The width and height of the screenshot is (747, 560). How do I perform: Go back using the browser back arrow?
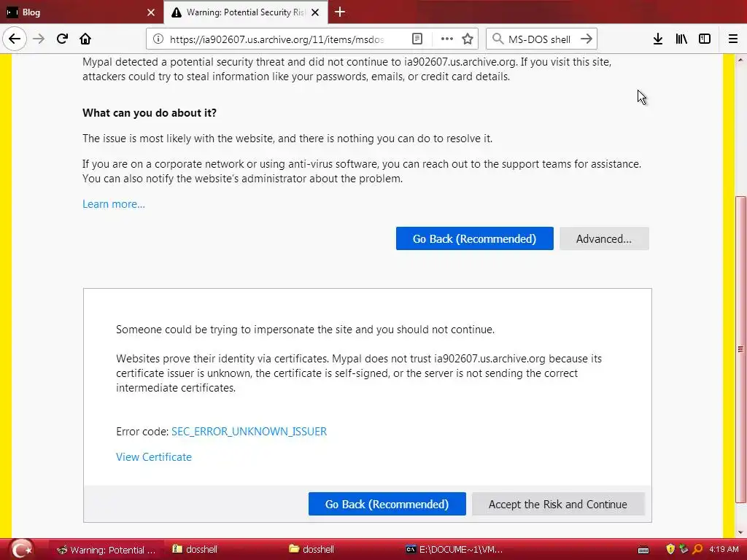[x=15, y=39]
